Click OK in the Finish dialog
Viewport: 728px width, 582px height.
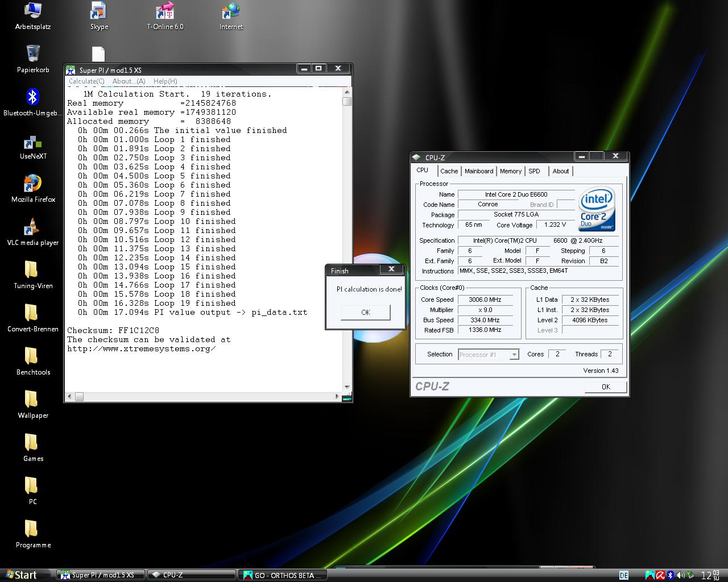365,312
